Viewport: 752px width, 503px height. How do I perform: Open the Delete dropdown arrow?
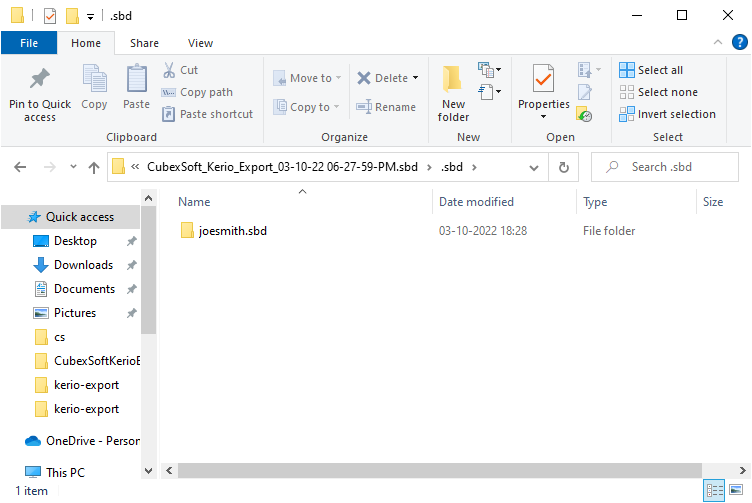pyautogui.click(x=415, y=78)
